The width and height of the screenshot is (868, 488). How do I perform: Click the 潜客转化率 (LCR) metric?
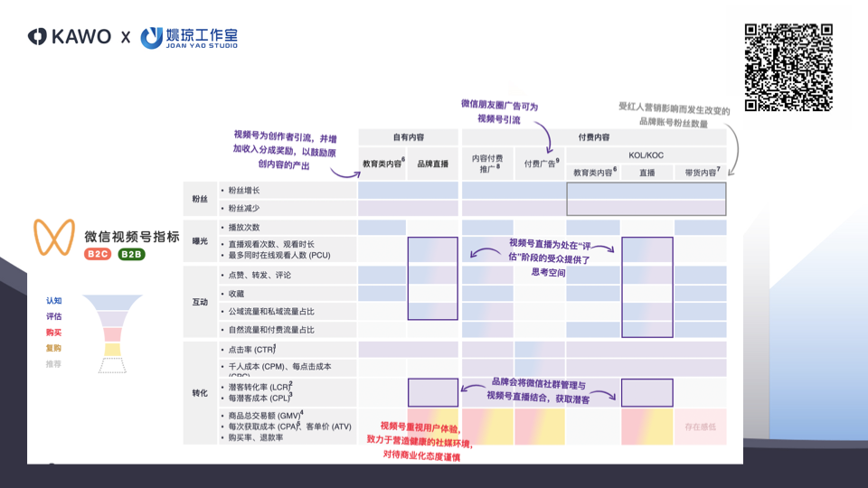(x=260, y=387)
